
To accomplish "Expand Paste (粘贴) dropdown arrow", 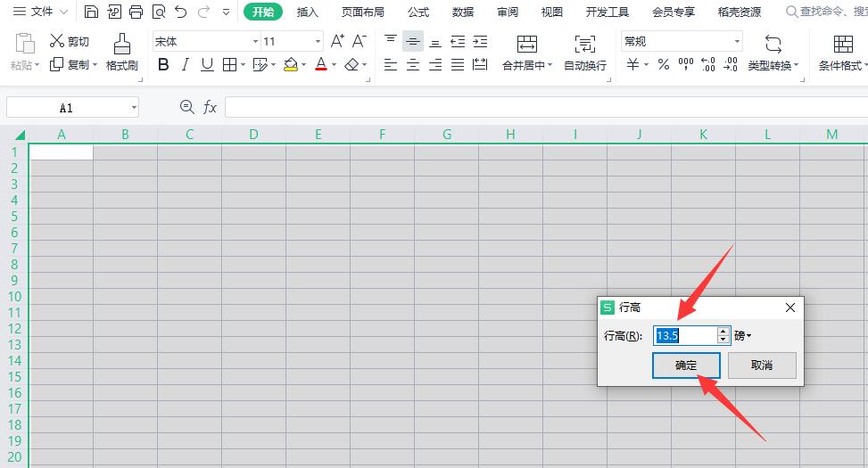I will point(37,65).
